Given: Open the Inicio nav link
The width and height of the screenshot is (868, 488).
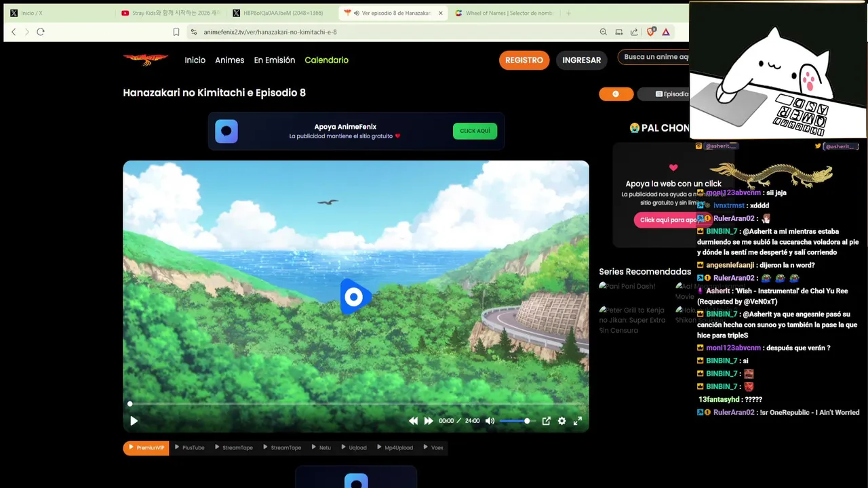Looking at the screenshot, I should pos(195,60).
